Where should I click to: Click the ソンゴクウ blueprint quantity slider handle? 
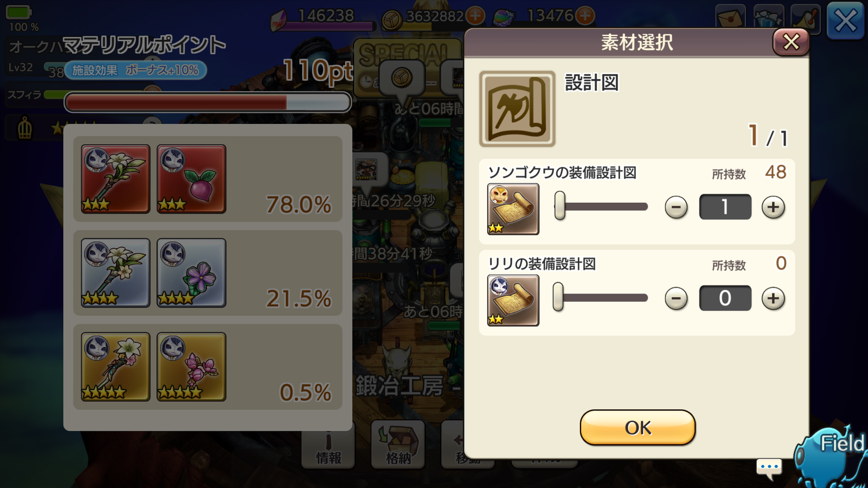(560, 206)
